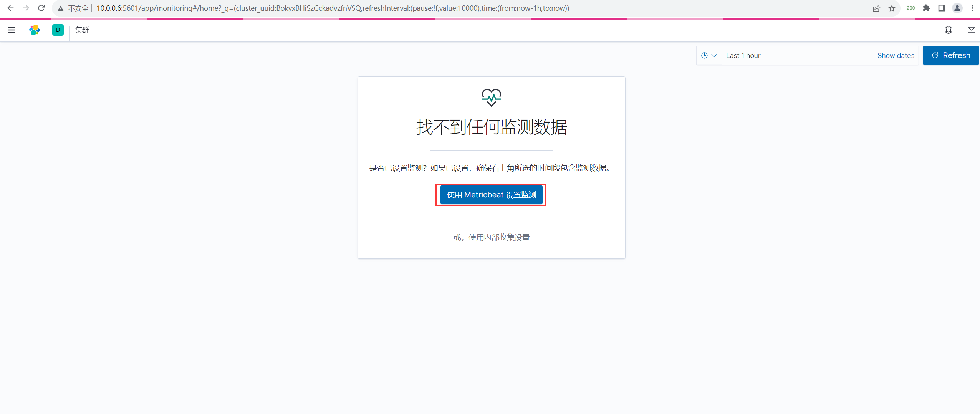Open the green D space selector
Screen dimensions: 980x414
(58, 30)
